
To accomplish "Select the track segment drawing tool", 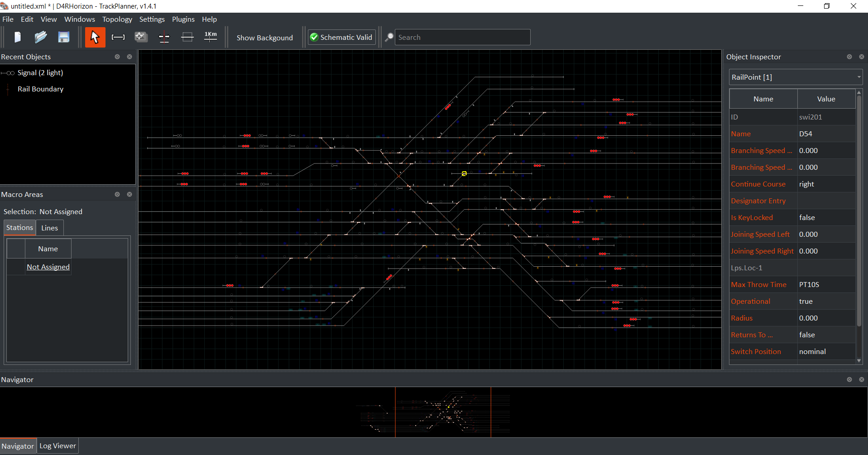I will pyautogui.click(x=118, y=37).
